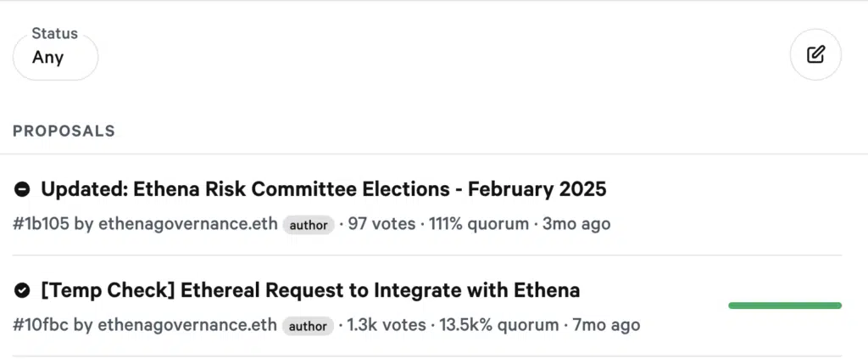Open the Status filter dropdown showing Any
The width and height of the screenshot is (868, 359).
coord(55,57)
